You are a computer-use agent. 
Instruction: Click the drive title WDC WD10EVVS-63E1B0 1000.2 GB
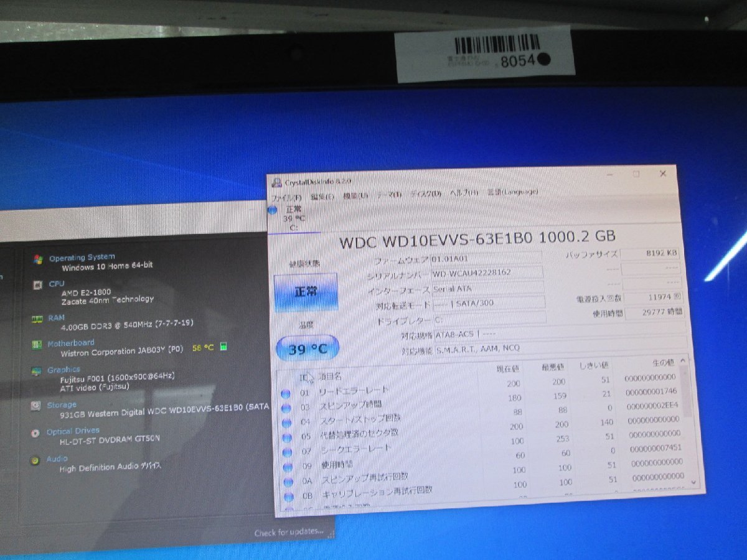click(x=477, y=239)
